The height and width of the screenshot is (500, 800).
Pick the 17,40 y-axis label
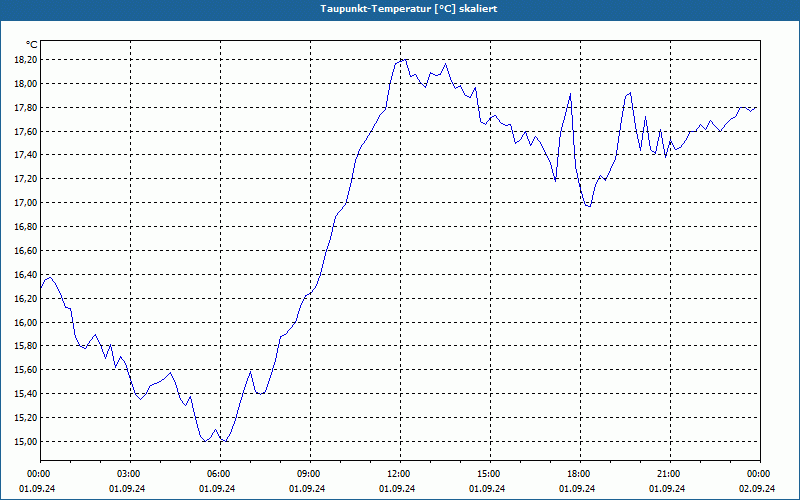(x=27, y=155)
